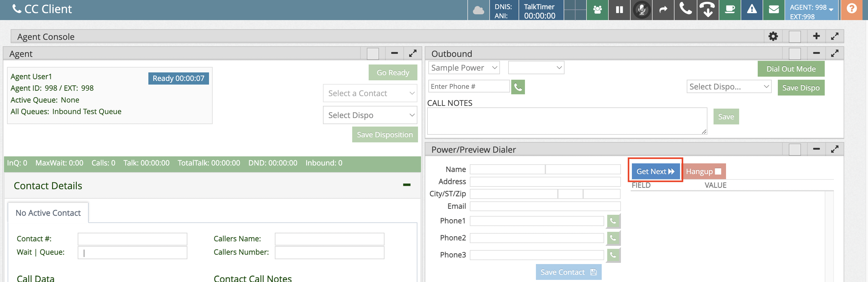Open Agent Console settings gear
Screen dimensions: 868x282
[773, 36]
